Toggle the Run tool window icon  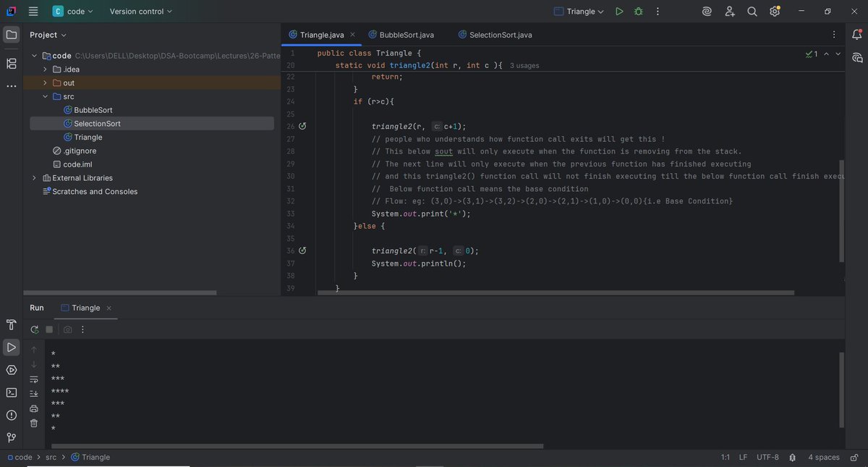[12, 348]
